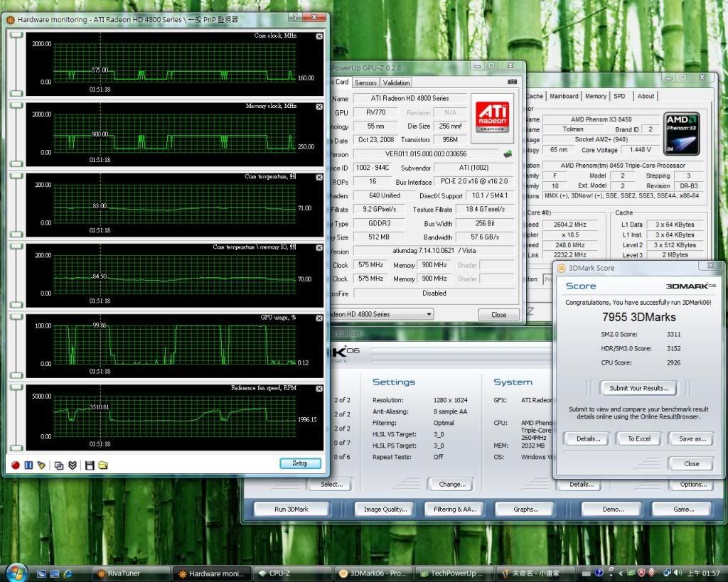Open the Memory tab in CPU-Z

[x=596, y=96]
